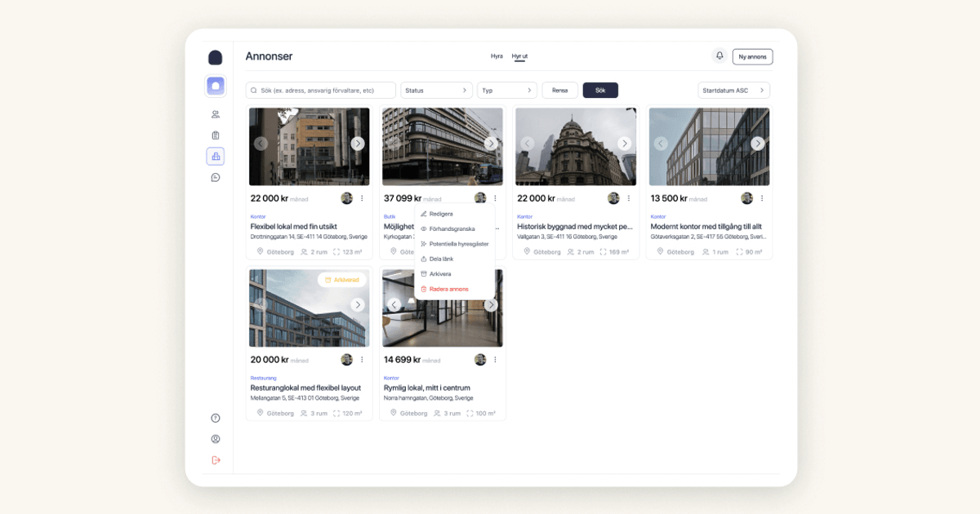Click the Ny annons button
The height and width of the screenshot is (514, 980).
coord(752,57)
